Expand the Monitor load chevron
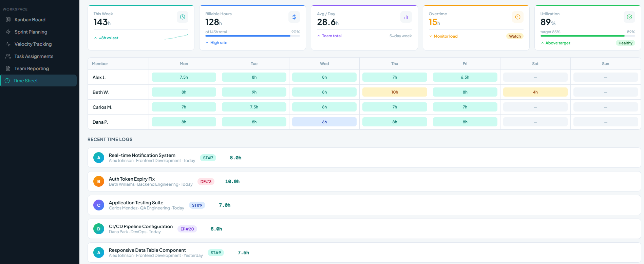This screenshot has width=644, height=264. [x=431, y=36]
